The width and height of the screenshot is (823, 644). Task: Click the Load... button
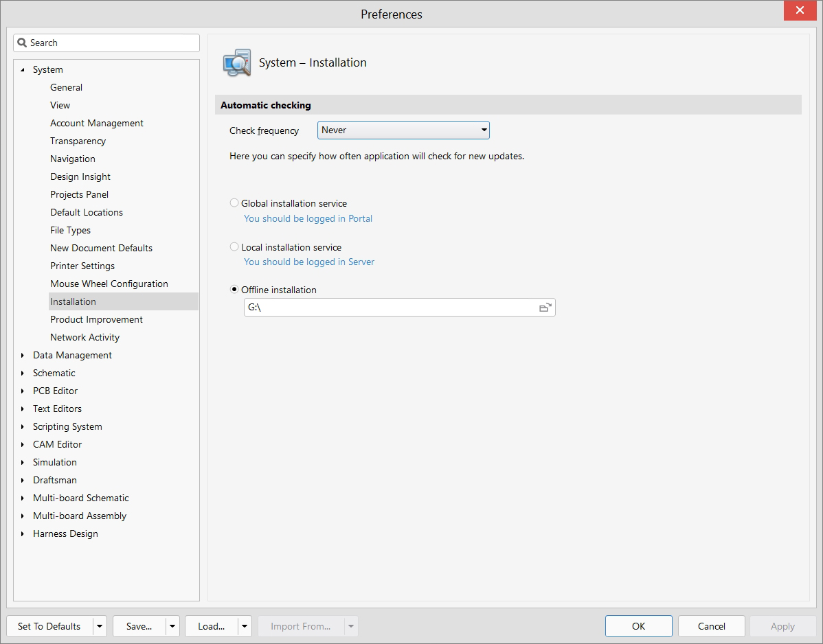click(212, 626)
